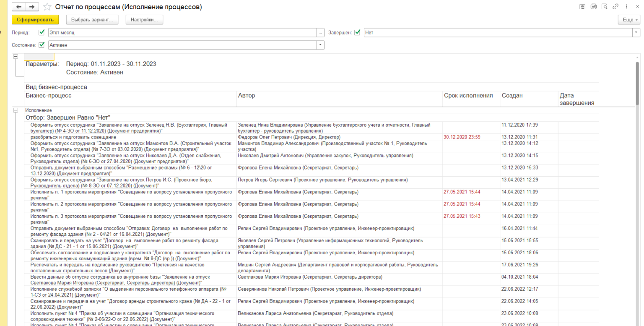Click Выбрать вариант button

click(x=92, y=20)
